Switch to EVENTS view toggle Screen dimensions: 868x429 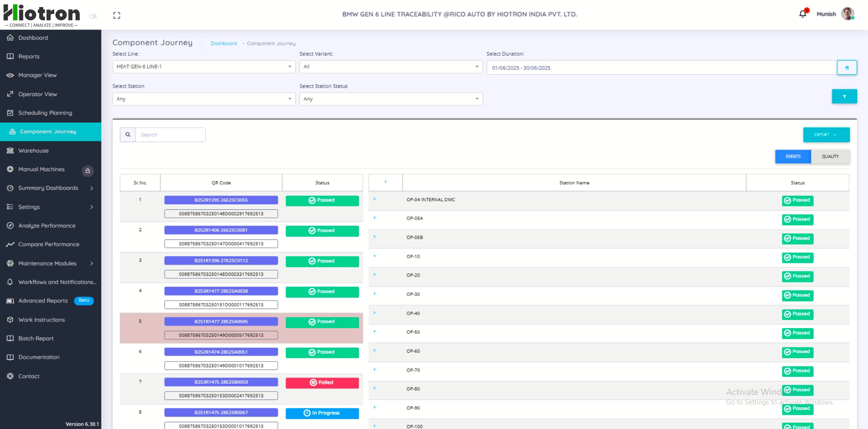[793, 156]
